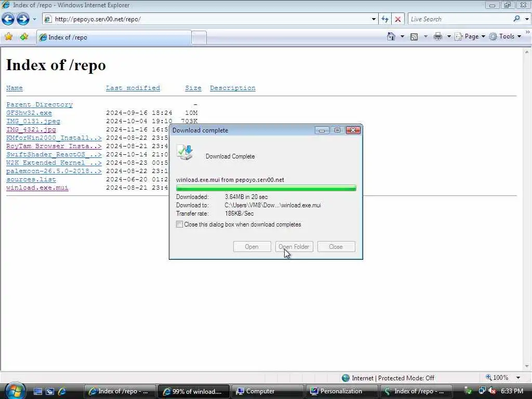The height and width of the screenshot is (399, 532).
Task: Click the network tray icon
Action: [482, 391]
